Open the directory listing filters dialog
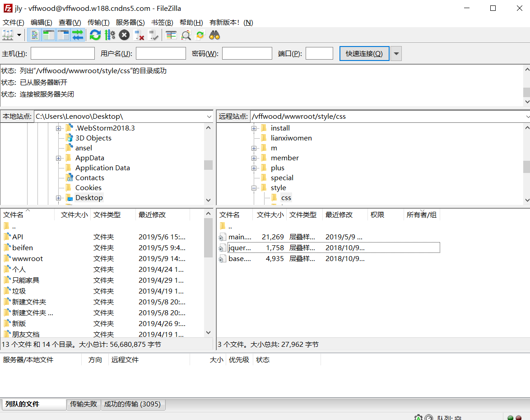This screenshot has width=530, height=420. coord(171,35)
